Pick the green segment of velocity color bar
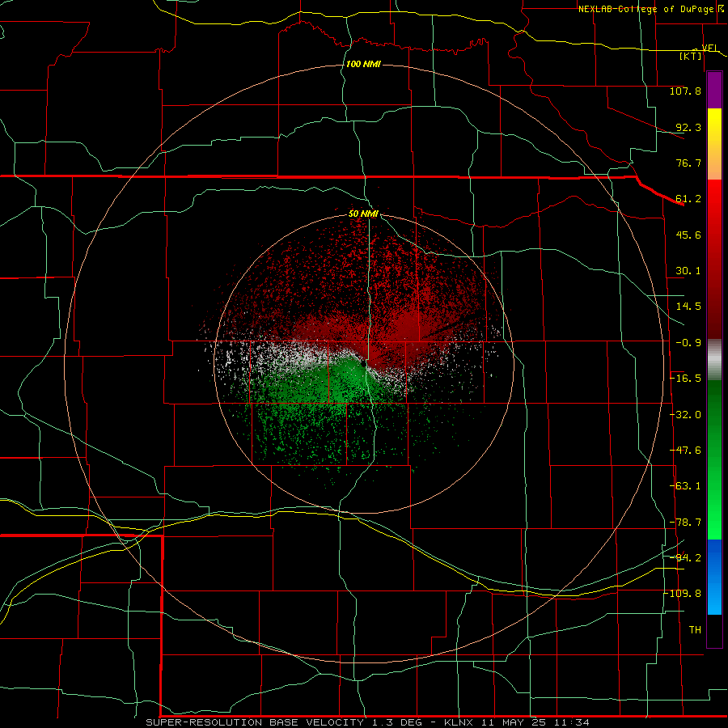 point(714,459)
